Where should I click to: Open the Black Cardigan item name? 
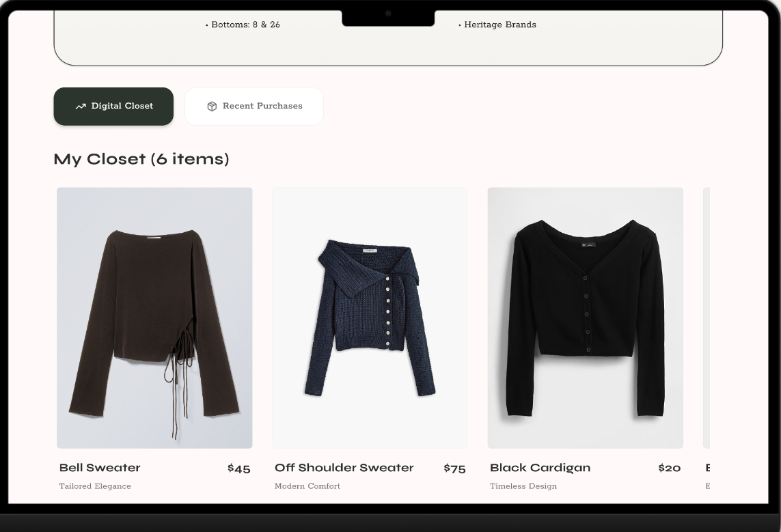click(540, 468)
